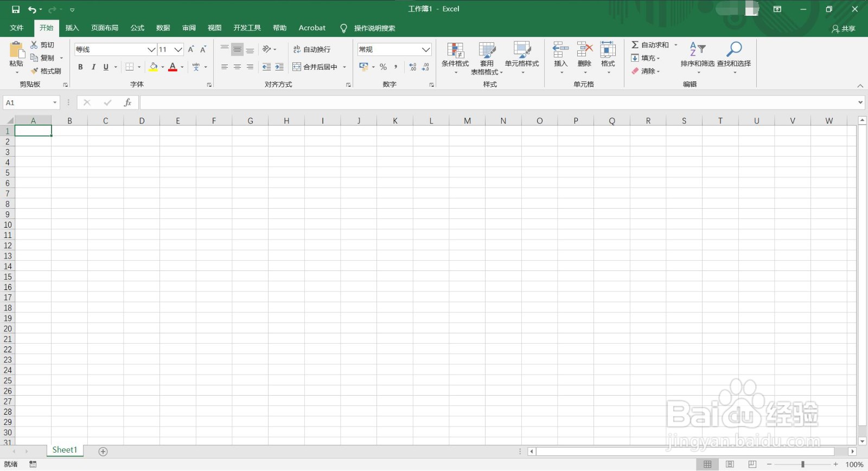
Task: Open the number format 常规 dropdown
Action: pyautogui.click(x=426, y=49)
